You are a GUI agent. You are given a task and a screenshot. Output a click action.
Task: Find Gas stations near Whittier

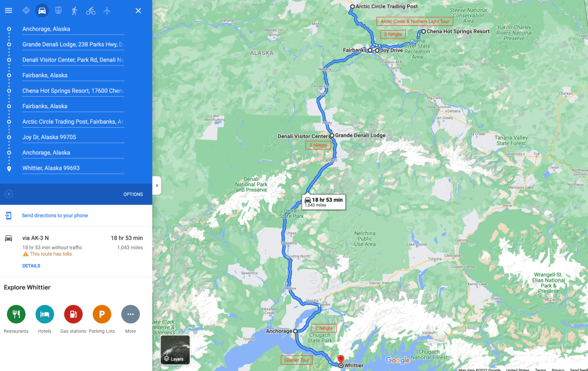tap(73, 319)
